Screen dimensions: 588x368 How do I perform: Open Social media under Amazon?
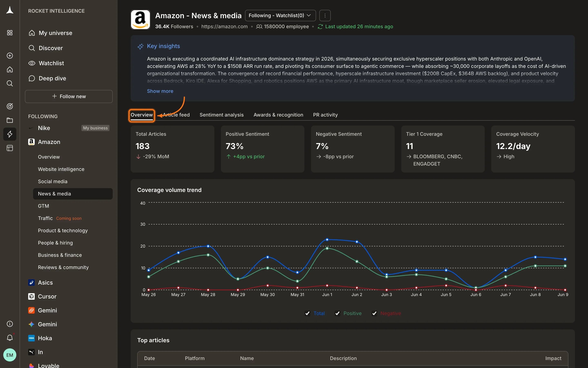(x=52, y=181)
